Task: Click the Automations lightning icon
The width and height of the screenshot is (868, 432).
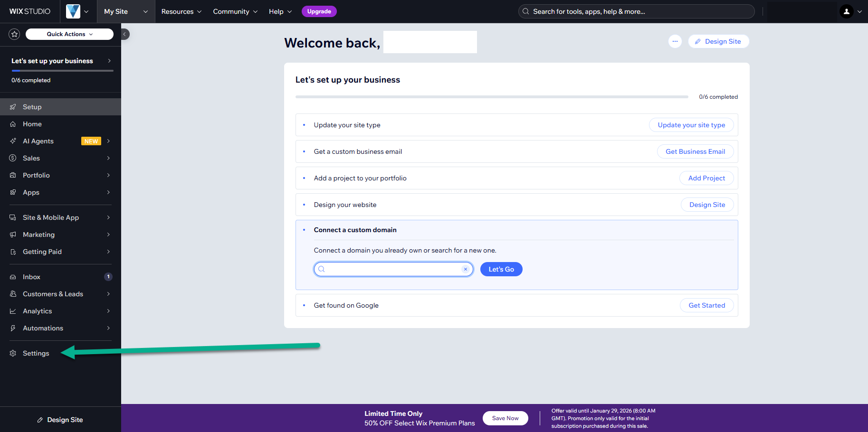Action: tap(13, 328)
